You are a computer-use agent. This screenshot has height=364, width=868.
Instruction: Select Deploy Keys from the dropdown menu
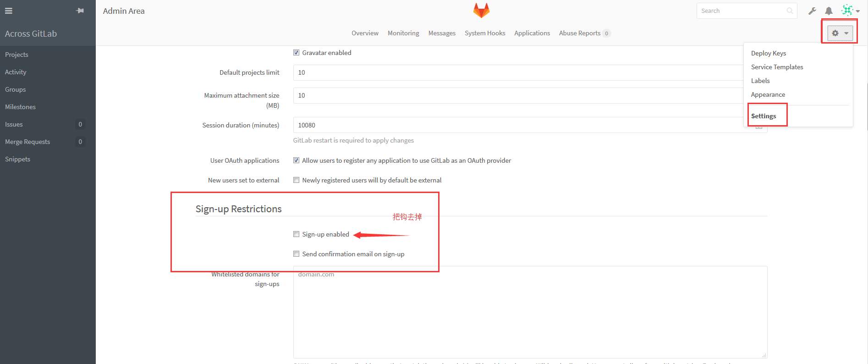click(769, 53)
